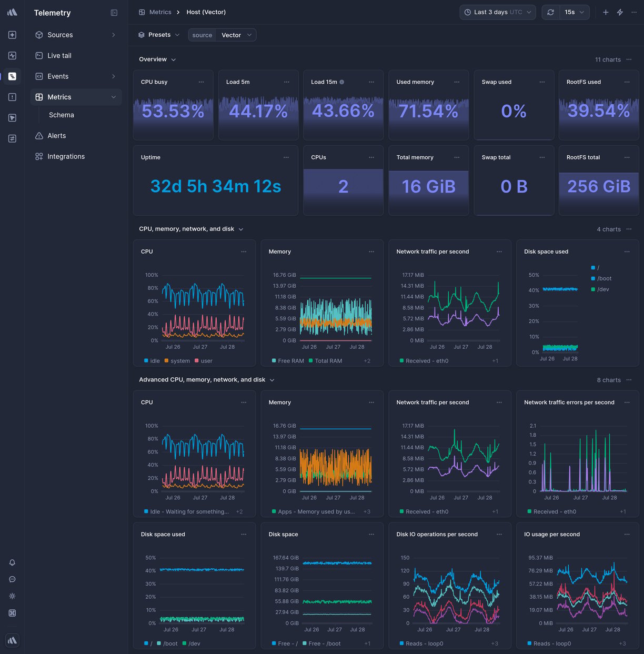Click the notifications bell icon

point(12,562)
